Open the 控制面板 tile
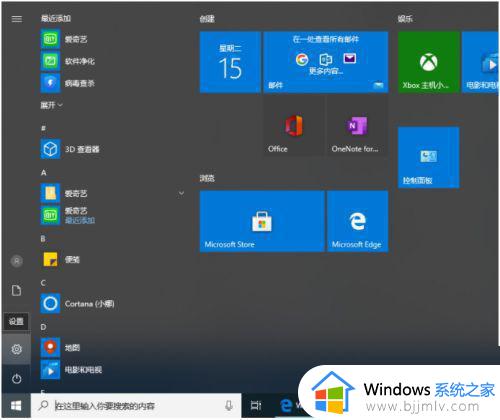Screen dimensions: 500x420 point(429,157)
